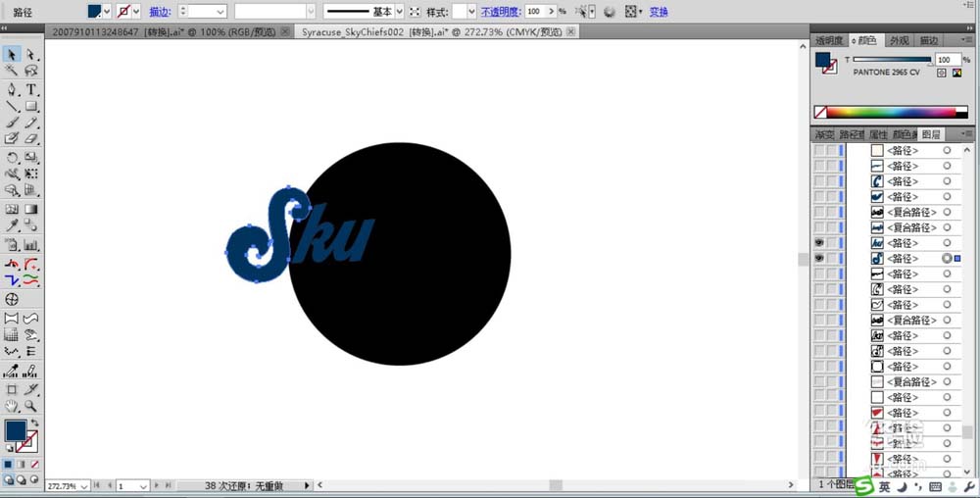Select the Gradient tool in toolbox
The image size is (980, 498).
coord(30,210)
